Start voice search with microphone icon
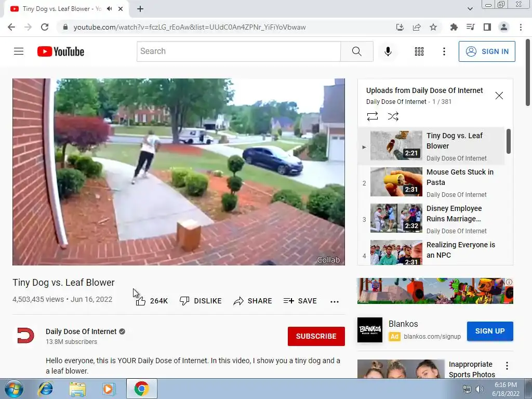Viewport: 532px width, 399px height. click(x=388, y=51)
